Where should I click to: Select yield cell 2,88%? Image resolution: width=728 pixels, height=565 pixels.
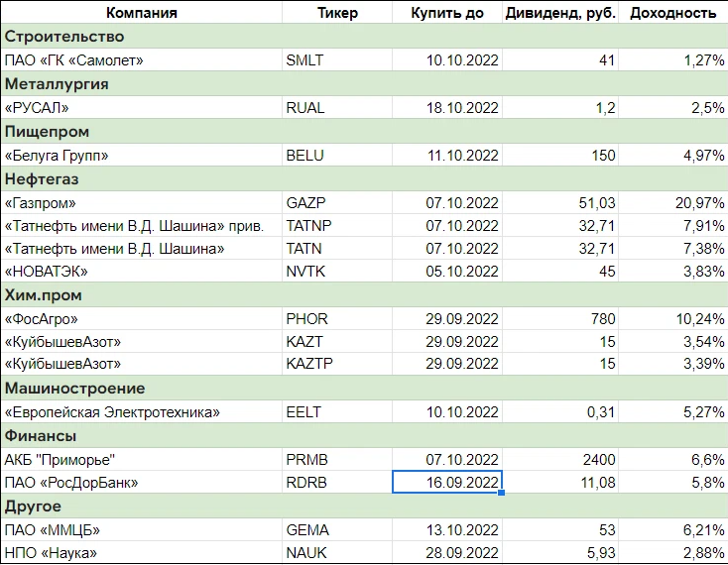pyautogui.click(x=672, y=552)
